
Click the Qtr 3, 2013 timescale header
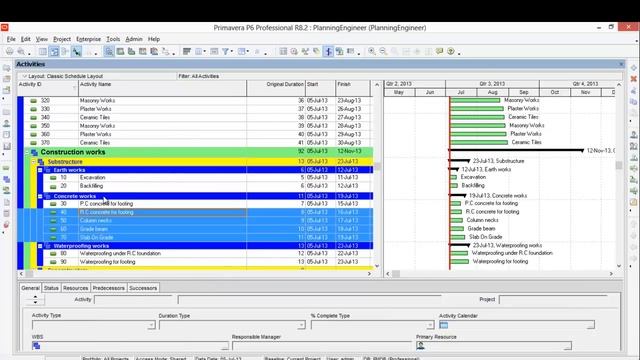point(492,84)
